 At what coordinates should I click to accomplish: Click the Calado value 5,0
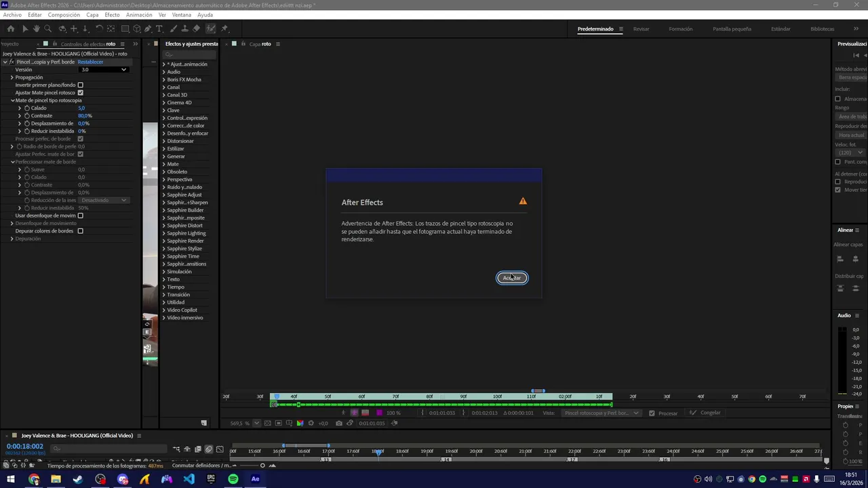tap(81, 108)
